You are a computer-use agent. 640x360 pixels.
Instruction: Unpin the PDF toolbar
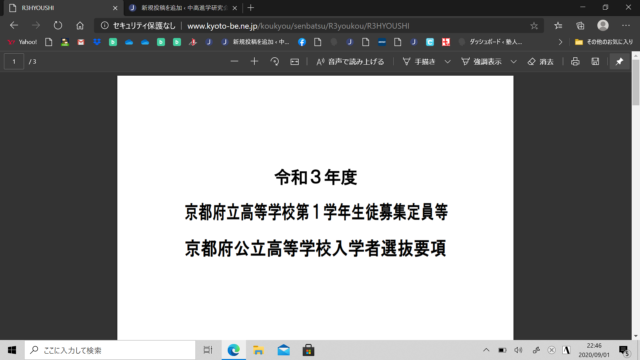619,62
